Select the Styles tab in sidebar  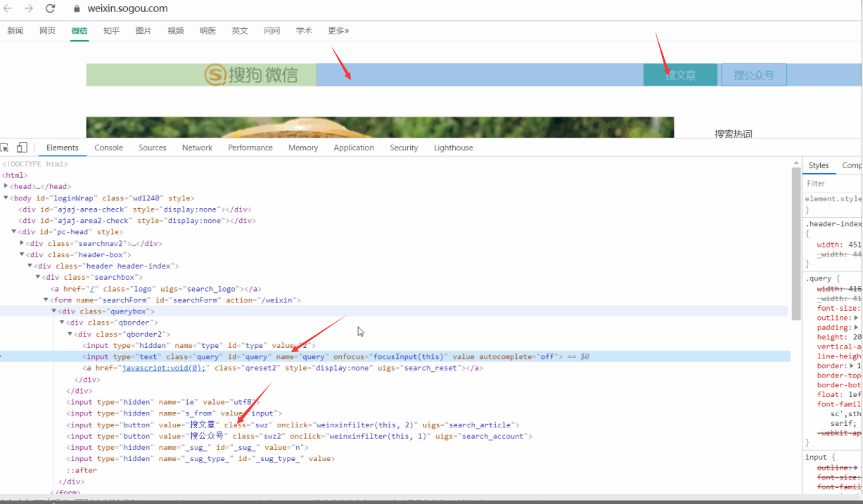point(819,165)
